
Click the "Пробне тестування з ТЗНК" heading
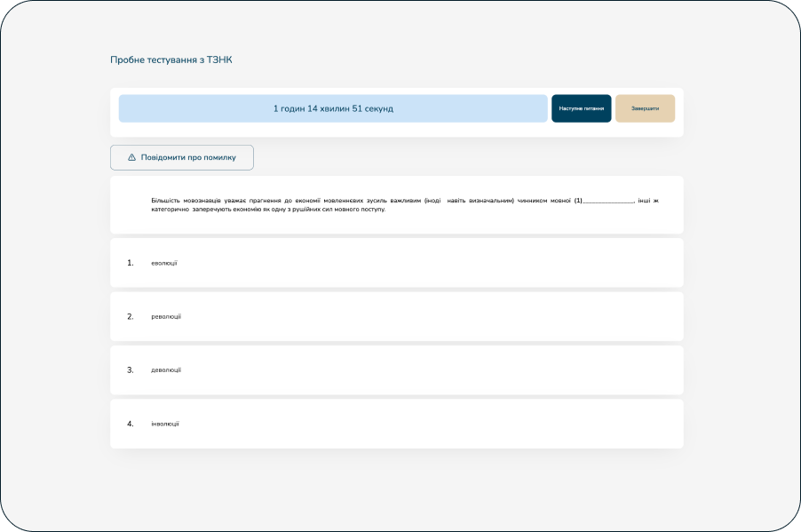[x=171, y=60]
